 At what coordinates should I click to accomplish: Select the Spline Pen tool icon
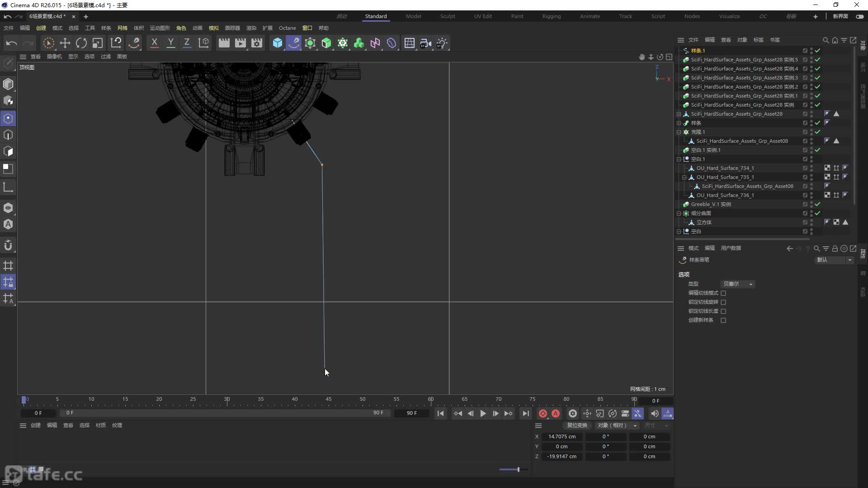pyautogui.click(x=294, y=43)
